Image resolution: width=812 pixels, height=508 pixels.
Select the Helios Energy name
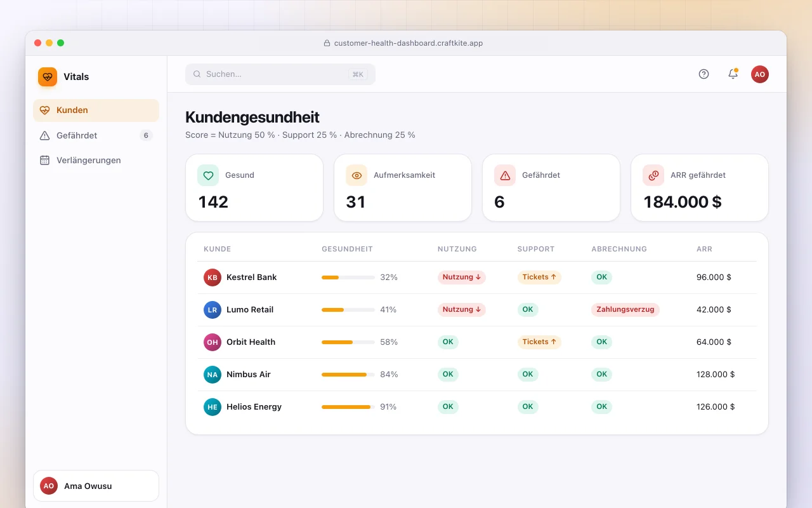coord(254,407)
